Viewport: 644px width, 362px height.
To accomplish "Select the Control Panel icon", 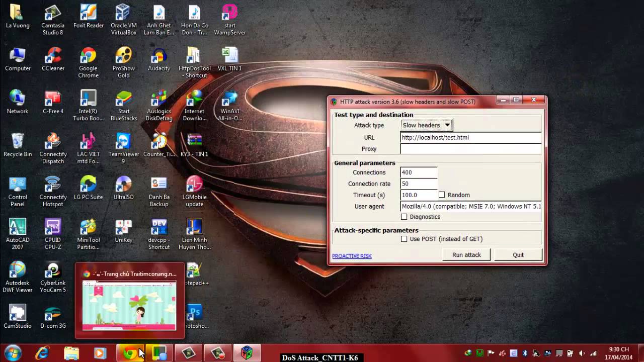I will 18,192.
